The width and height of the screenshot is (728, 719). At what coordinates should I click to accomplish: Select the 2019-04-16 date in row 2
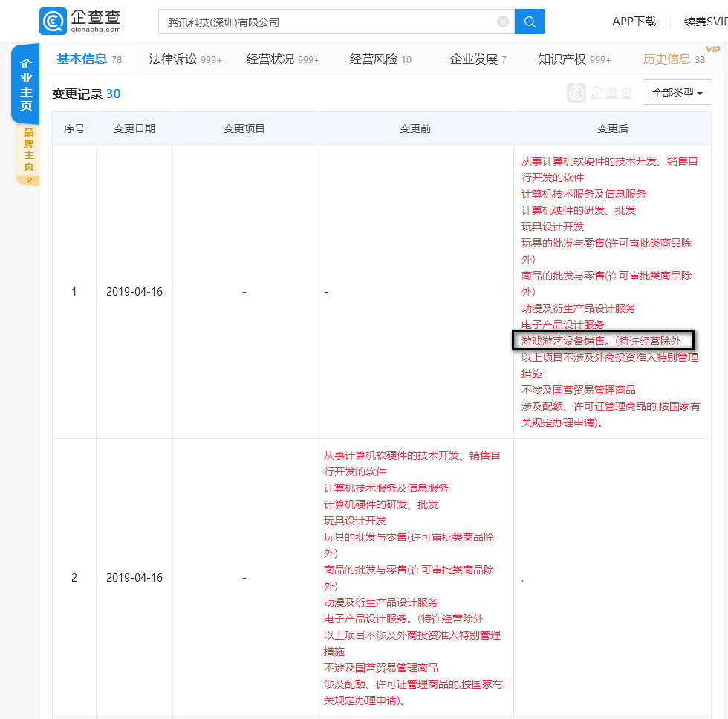click(x=134, y=577)
